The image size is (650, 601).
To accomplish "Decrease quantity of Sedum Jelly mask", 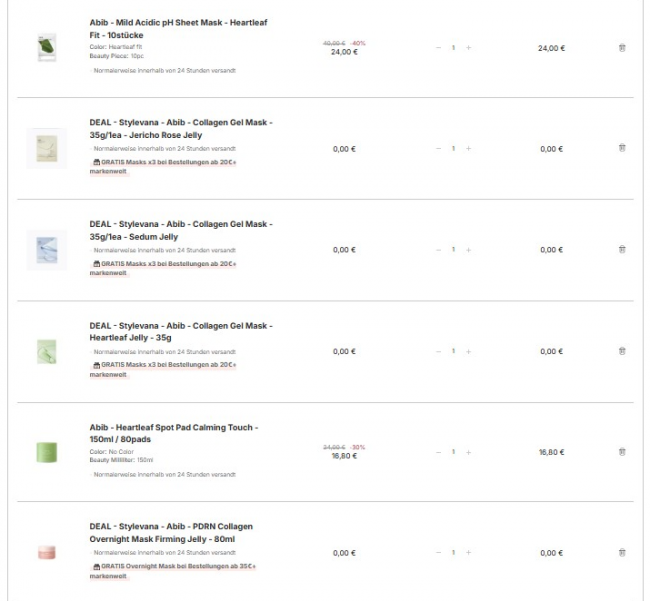I will tap(437, 249).
